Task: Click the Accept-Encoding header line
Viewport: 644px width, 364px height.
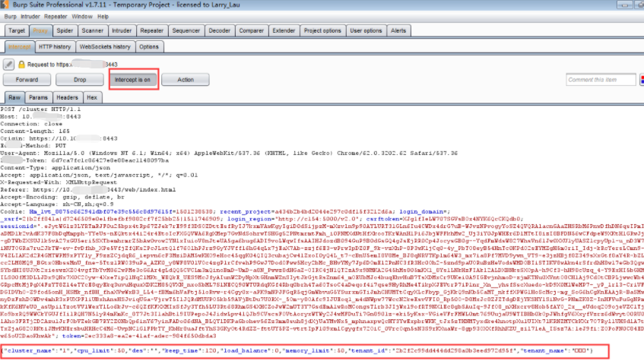Action: [x=62, y=197]
